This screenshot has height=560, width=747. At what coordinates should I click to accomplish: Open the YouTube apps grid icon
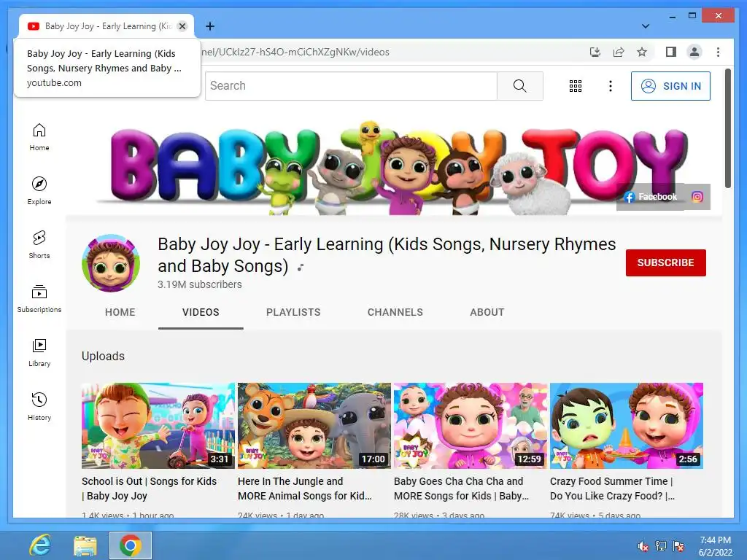(x=576, y=86)
